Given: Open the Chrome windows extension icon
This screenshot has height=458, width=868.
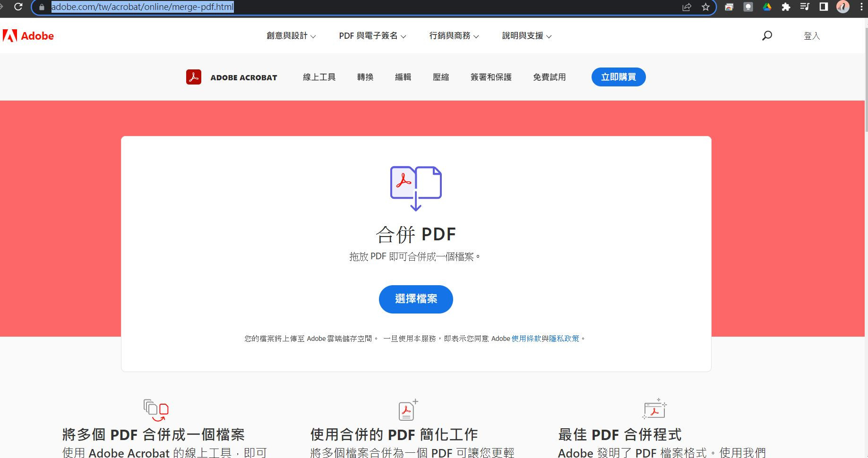Looking at the screenshot, I should pos(729,7).
